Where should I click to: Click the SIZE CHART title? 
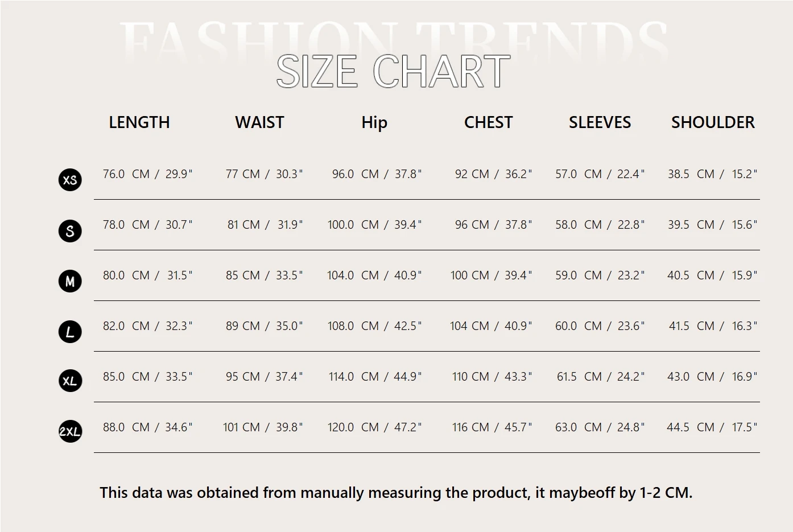pyautogui.click(x=393, y=71)
